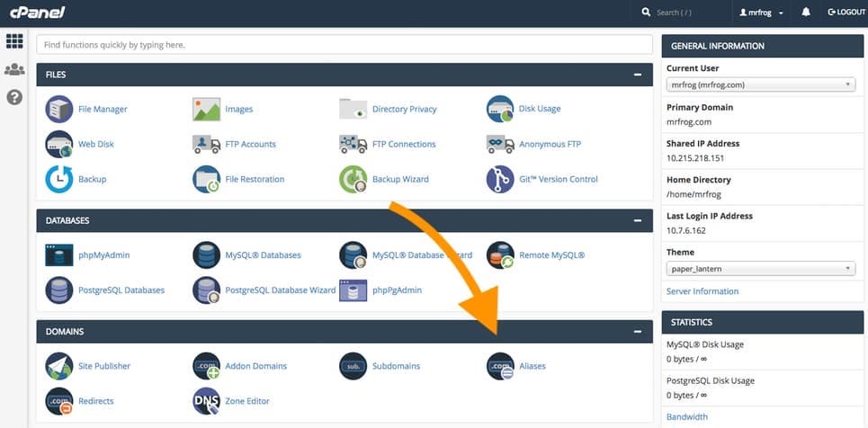Open the Server Information link
This screenshot has width=868, height=428.
tap(702, 291)
